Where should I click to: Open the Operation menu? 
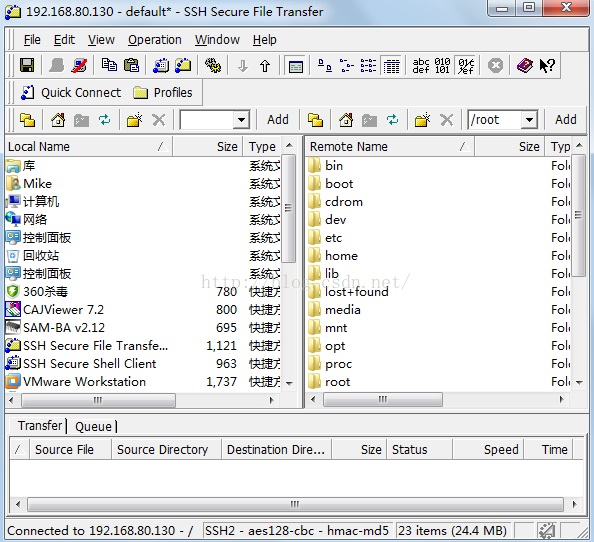coord(155,40)
